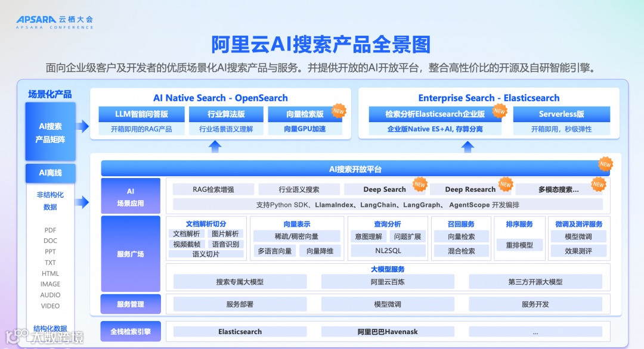This screenshot has width=644, height=349.
Task: Click the 场景化产品 heading
Action: [50, 94]
